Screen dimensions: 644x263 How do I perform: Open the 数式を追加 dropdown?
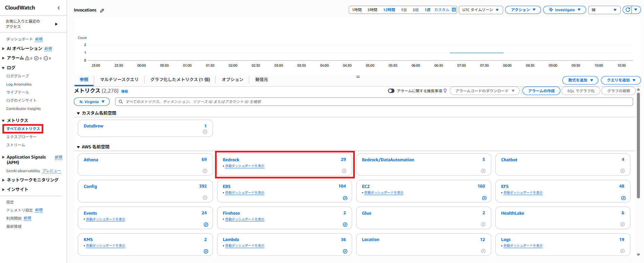[x=580, y=80]
